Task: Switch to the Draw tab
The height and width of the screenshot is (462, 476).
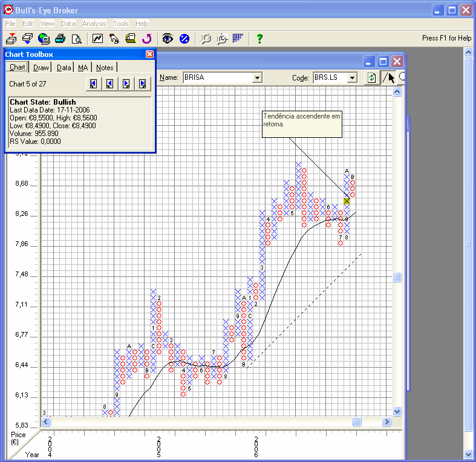Action: click(x=41, y=67)
